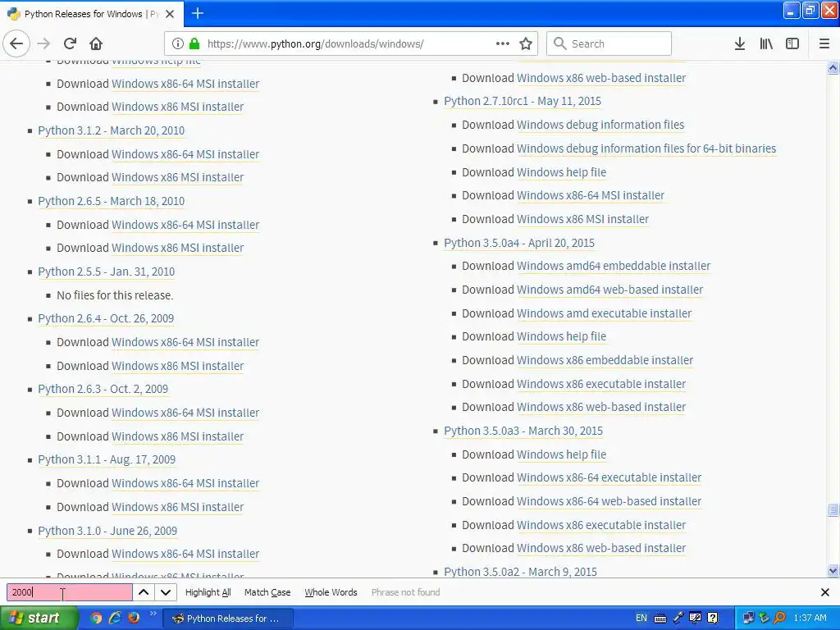Download x86-64 MSI installer under Python 2.6.5
The image size is (840, 630).
(185, 225)
